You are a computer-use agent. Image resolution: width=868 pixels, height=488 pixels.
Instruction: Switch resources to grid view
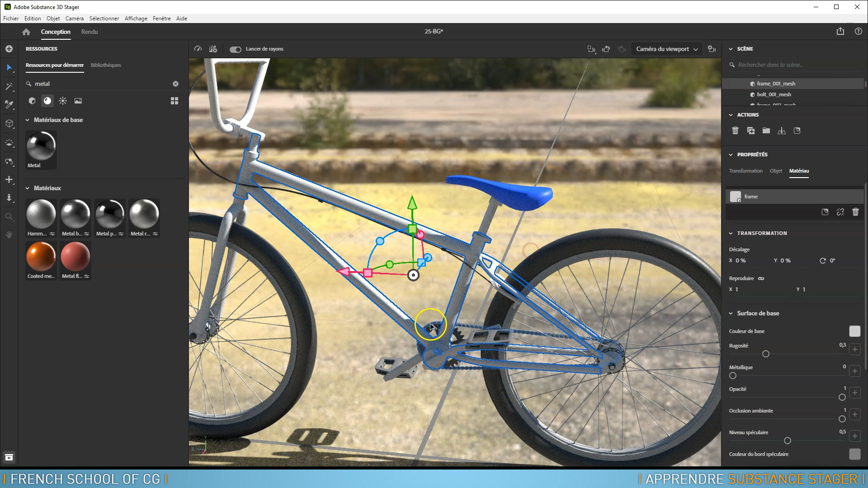(175, 101)
